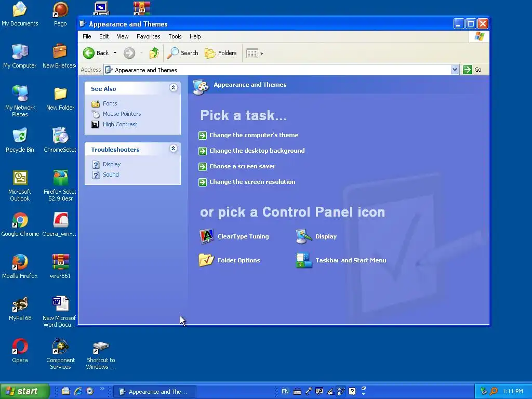This screenshot has width=532, height=399.
Task: Open language bar options arrow
Action: point(363,394)
